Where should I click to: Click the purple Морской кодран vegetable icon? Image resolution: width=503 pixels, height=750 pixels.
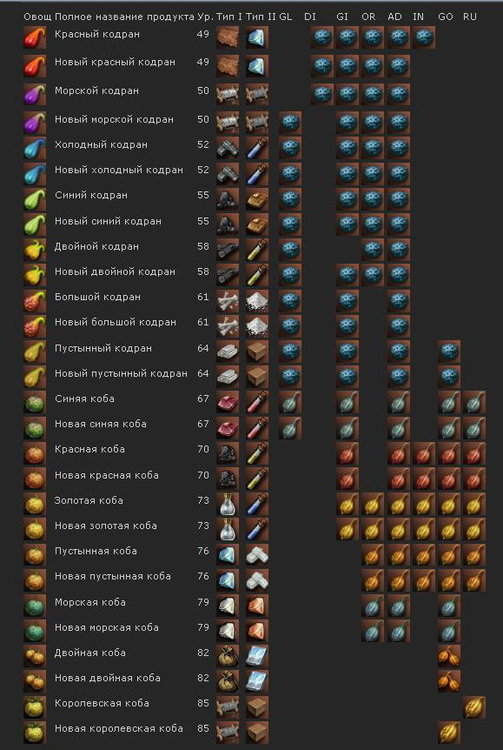pos(35,94)
